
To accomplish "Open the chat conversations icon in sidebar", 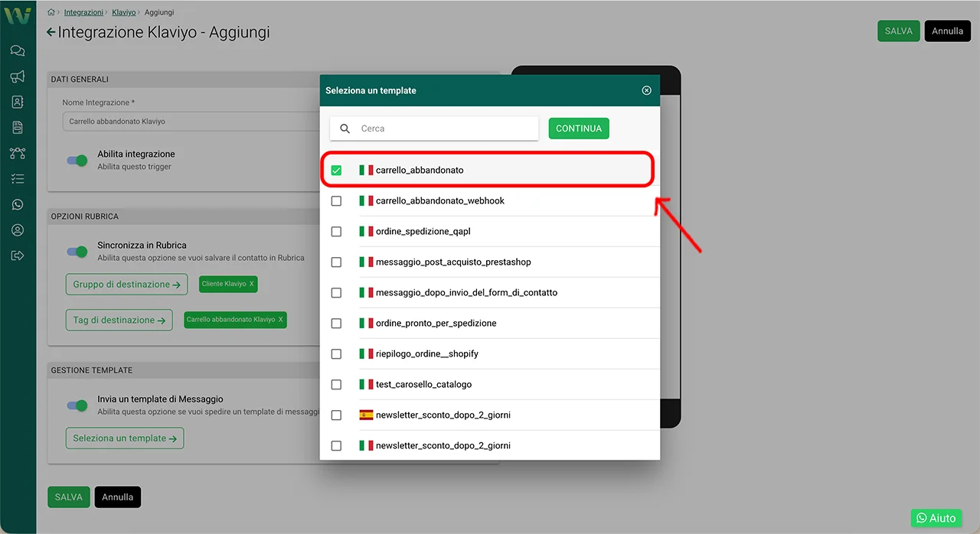I will click(x=18, y=51).
